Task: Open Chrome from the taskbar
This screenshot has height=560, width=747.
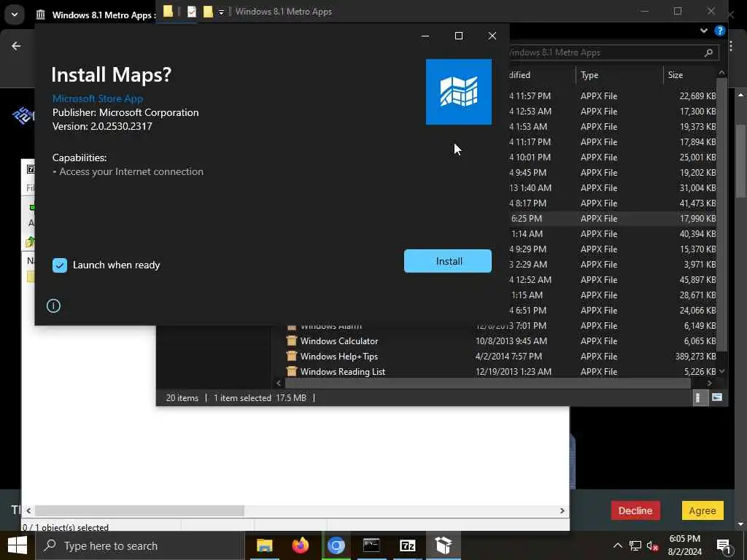Action: pos(336,545)
